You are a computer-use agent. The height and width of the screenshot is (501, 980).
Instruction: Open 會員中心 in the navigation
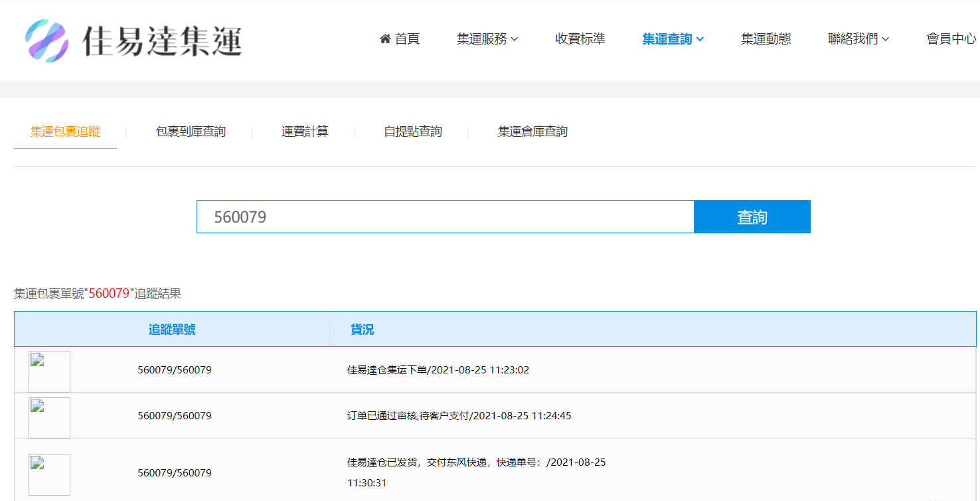point(951,39)
